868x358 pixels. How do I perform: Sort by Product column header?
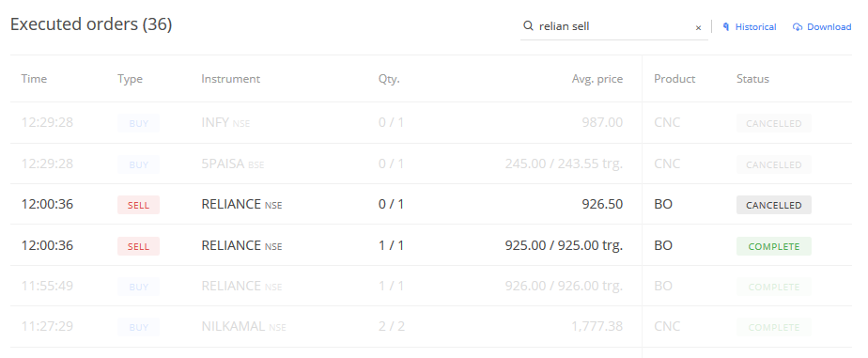674,79
